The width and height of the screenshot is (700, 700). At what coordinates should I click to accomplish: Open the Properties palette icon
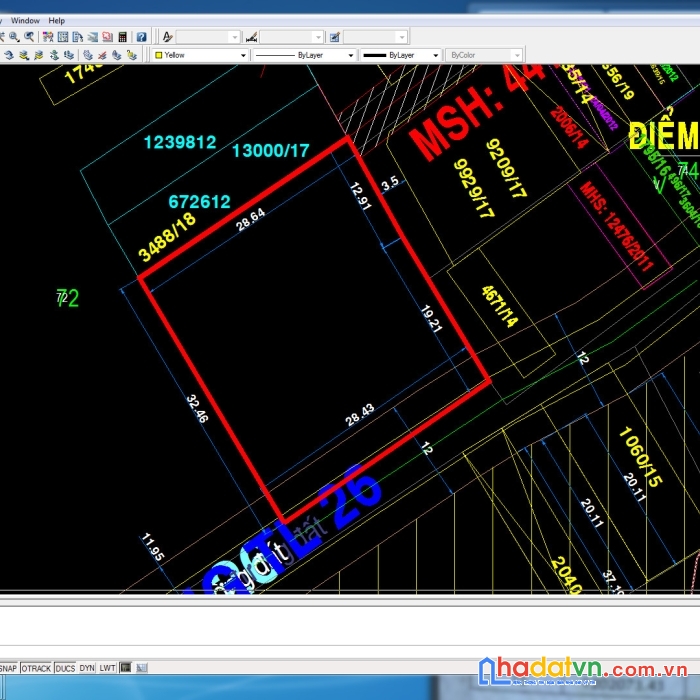[x=47, y=37]
